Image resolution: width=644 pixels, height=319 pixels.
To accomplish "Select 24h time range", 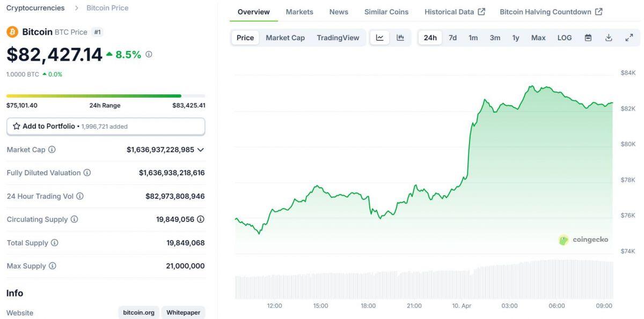I will [x=430, y=38].
